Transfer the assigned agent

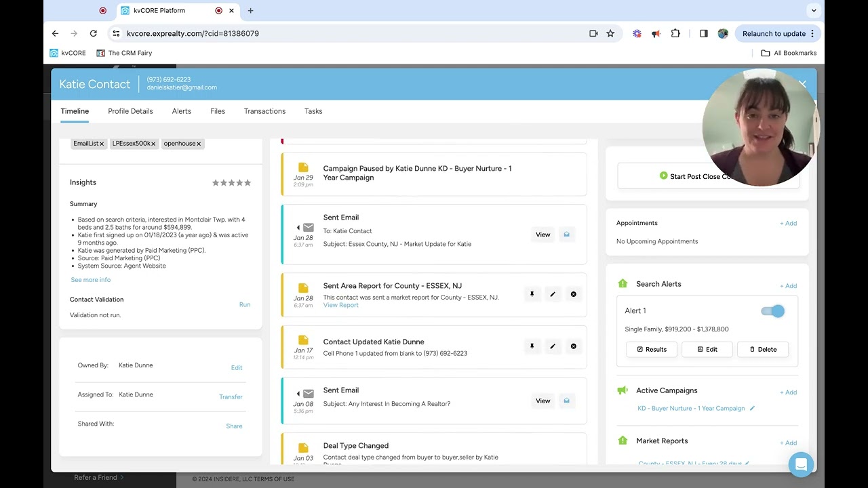click(x=231, y=396)
